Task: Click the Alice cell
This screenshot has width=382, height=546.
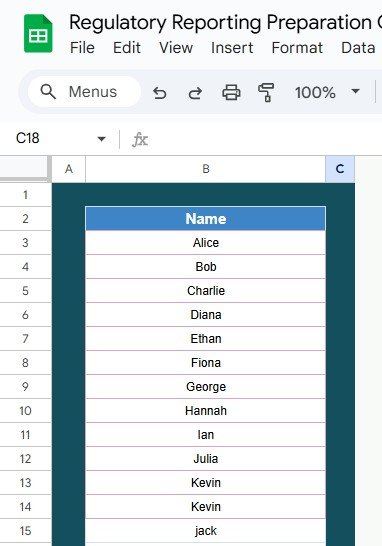Action: pos(205,243)
